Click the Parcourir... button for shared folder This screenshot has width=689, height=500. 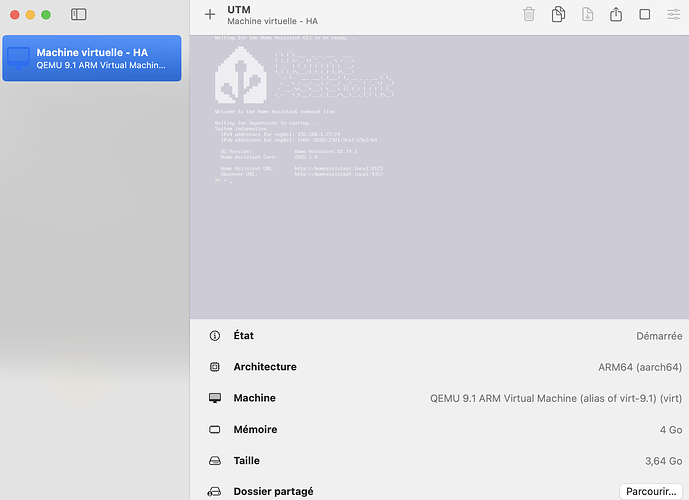pos(651,491)
